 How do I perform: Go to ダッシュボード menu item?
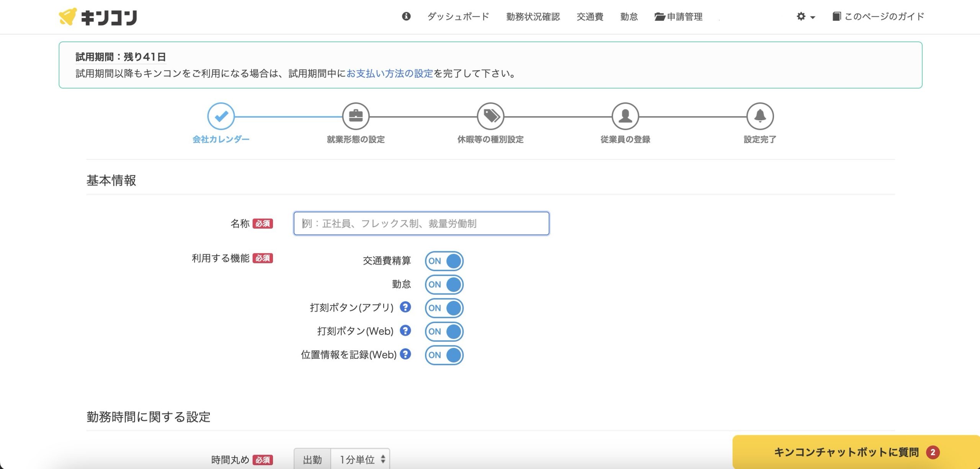[458, 16]
